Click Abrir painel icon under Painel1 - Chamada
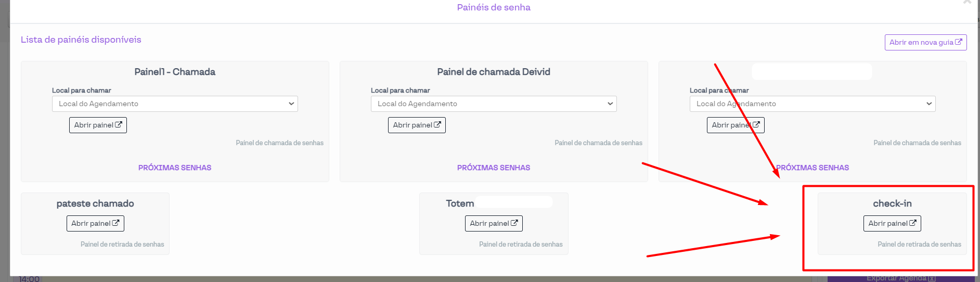Screen dimensions: 980x282 (x=119, y=125)
